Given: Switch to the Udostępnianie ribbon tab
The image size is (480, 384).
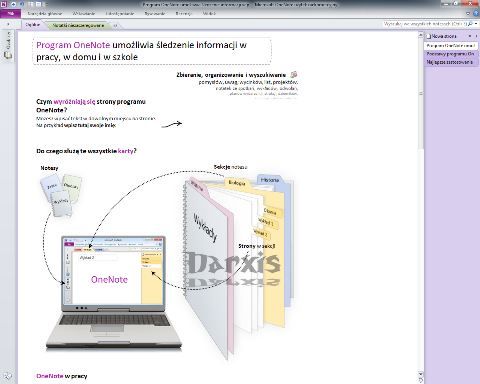Looking at the screenshot, I should [x=120, y=14].
